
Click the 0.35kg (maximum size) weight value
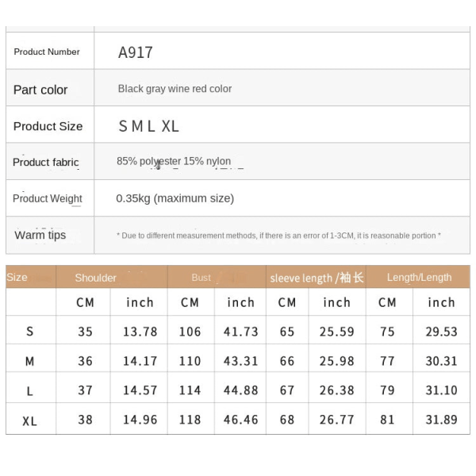[x=175, y=198]
